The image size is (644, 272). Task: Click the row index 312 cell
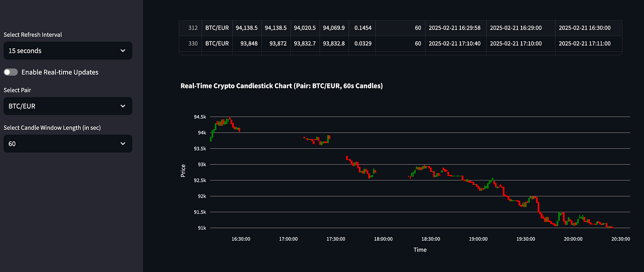click(x=190, y=28)
